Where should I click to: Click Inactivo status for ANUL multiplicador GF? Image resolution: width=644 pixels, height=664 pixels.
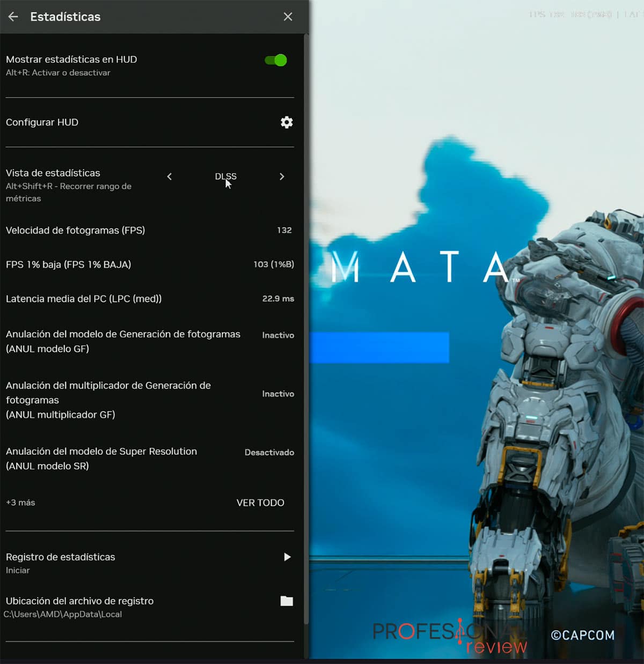pyautogui.click(x=278, y=394)
